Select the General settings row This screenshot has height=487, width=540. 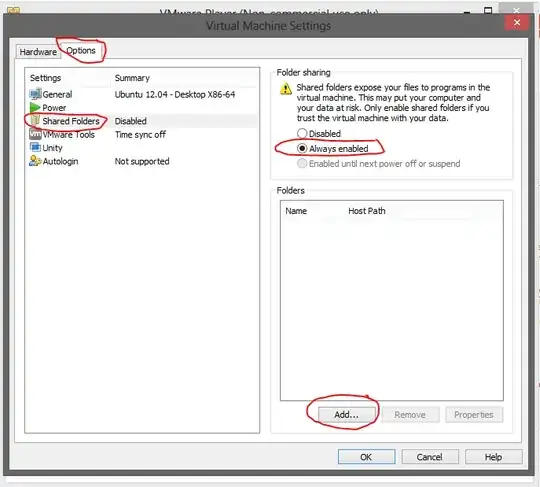point(142,94)
